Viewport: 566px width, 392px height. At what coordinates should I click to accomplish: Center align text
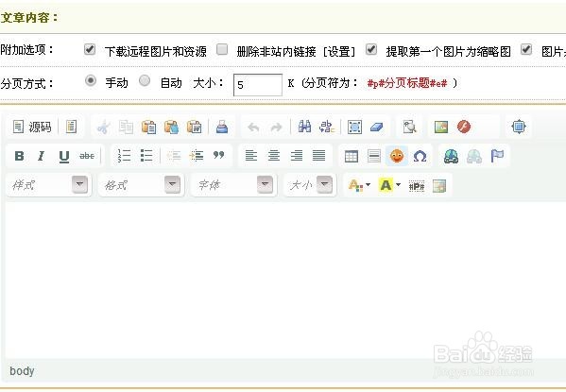pos(274,156)
